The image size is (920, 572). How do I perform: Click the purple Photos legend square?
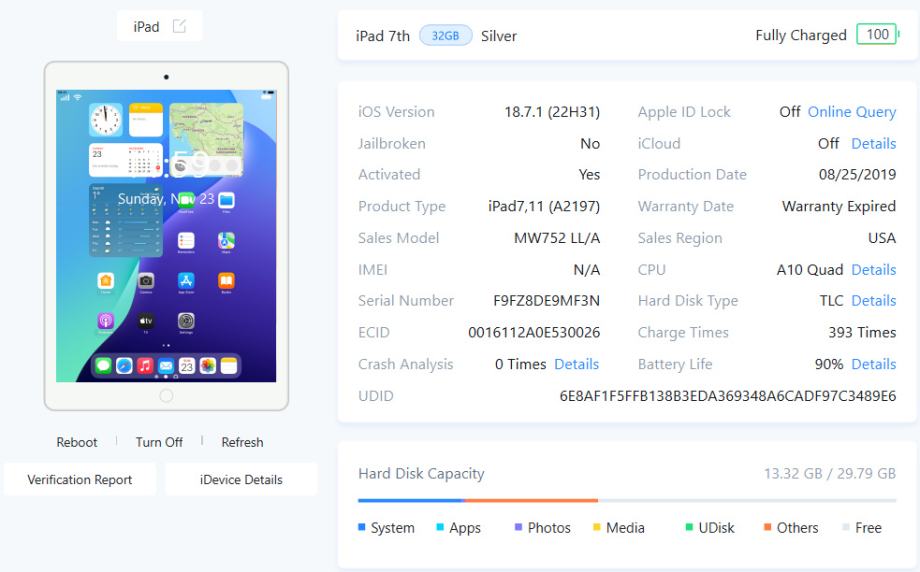point(518,527)
